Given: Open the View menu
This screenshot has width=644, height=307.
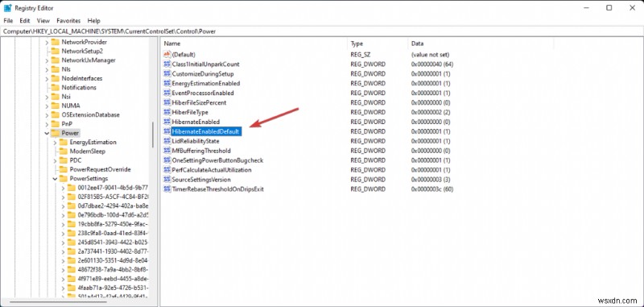Looking at the screenshot, I should click(x=43, y=21).
